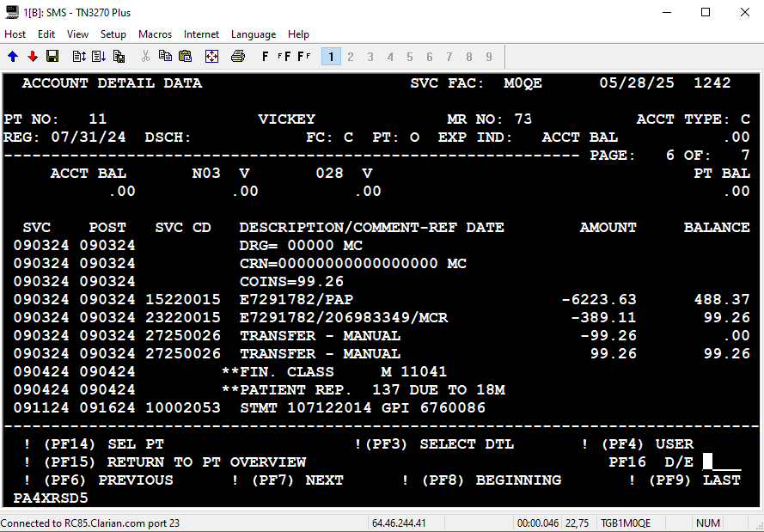This screenshot has width=764, height=532.
Task: Click the save floppy disk icon
Action: (x=52, y=57)
